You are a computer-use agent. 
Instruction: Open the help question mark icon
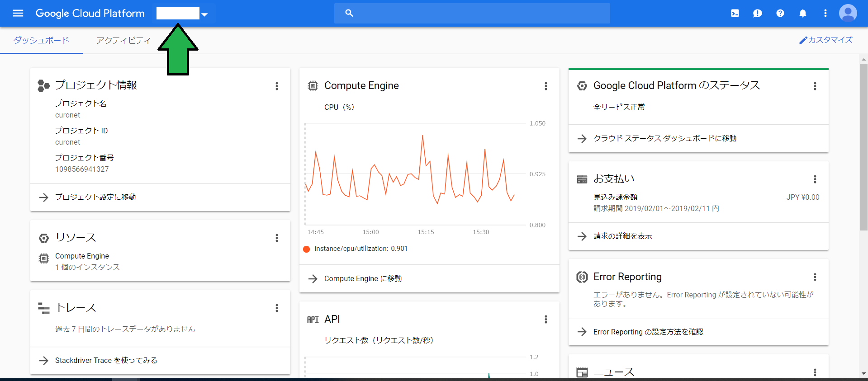[x=780, y=13]
